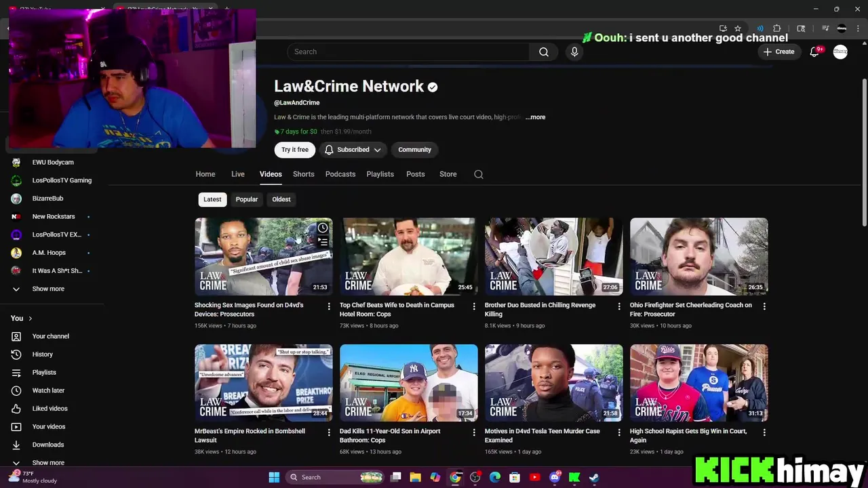The image size is (868, 488).
Task: Open more options for High School Rapist video
Action: coord(764,432)
